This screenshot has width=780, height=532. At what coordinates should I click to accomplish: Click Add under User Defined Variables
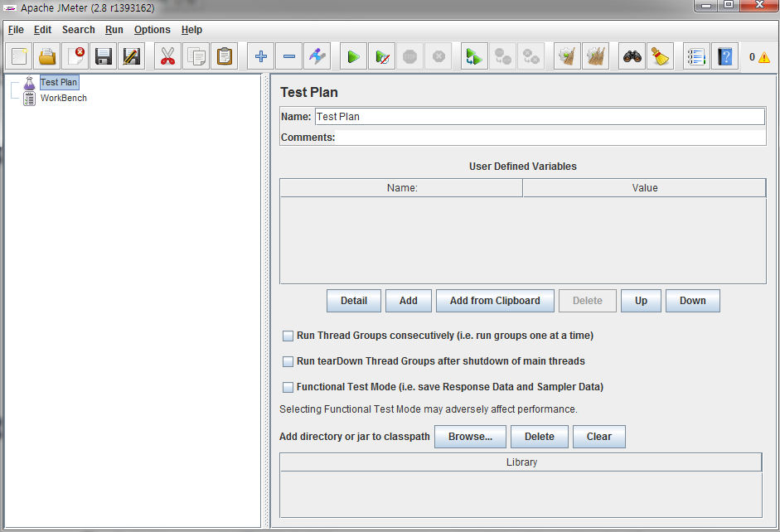(409, 301)
